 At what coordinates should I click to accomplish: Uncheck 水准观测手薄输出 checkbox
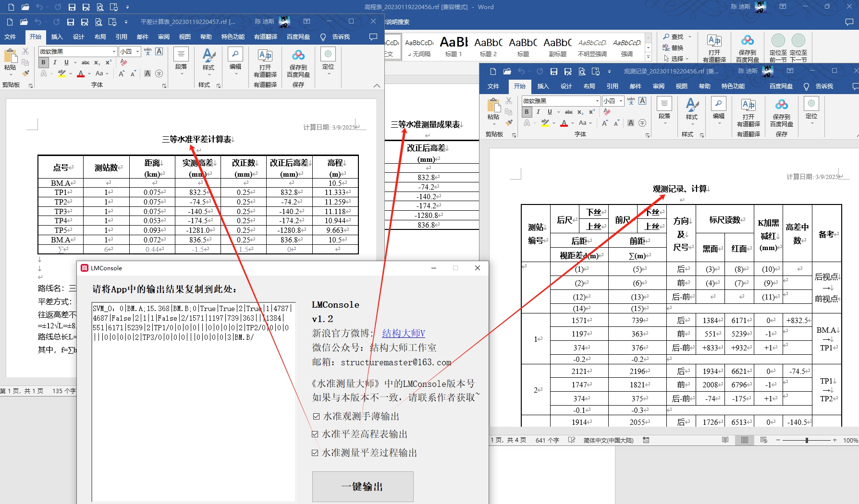point(316,416)
